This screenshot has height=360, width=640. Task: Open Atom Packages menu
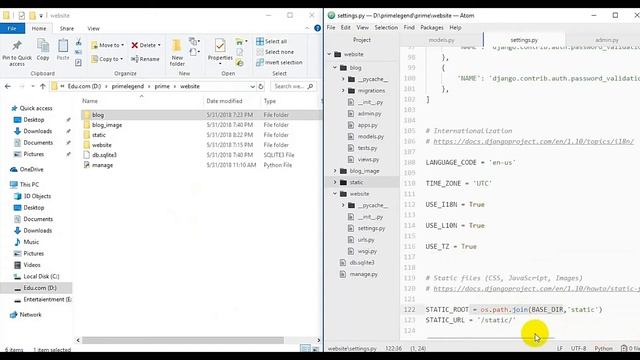click(x=432, y=28)
